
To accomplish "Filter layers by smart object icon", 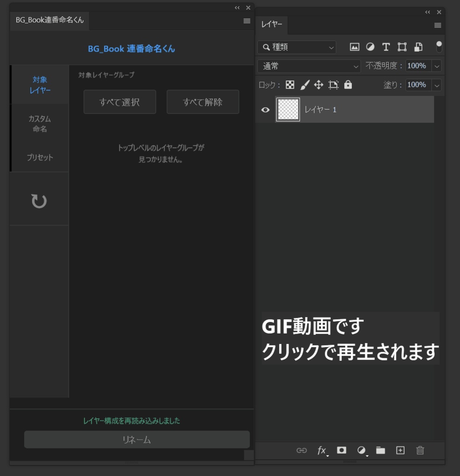I will point(419,47).
